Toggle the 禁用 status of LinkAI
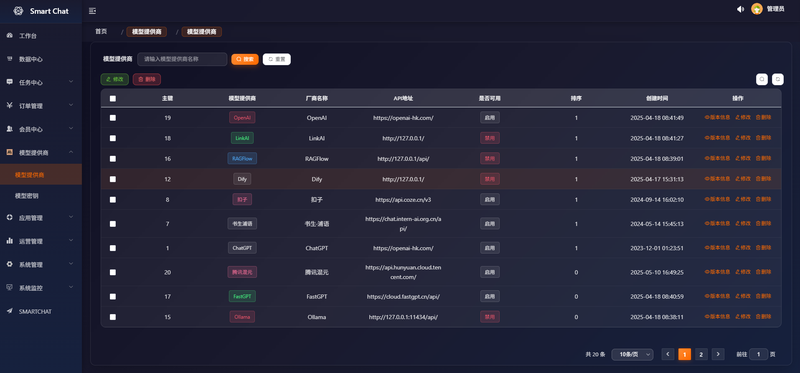Image resolution: width=800 pixels, height=373 pixels. (x=490, y=138)
